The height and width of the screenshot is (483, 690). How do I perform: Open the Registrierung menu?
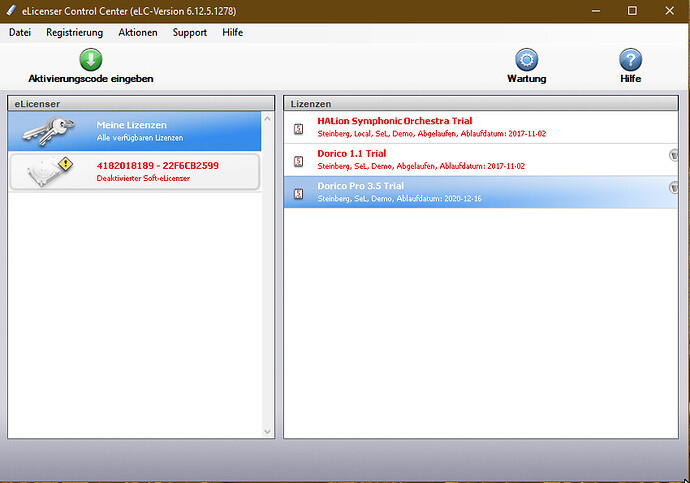(74, 33)
